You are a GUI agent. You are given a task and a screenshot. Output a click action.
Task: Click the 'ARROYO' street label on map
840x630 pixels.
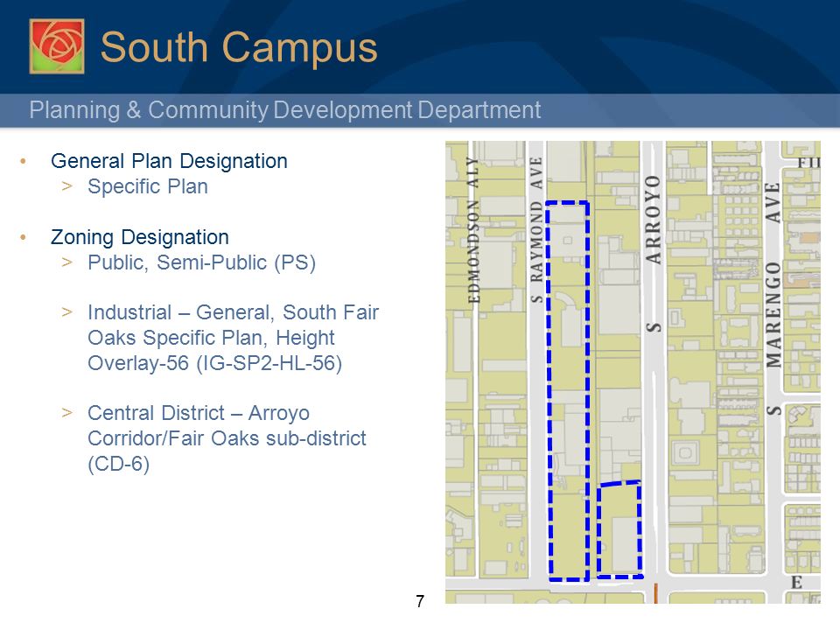pyautogui.click(x=653, y=220)
